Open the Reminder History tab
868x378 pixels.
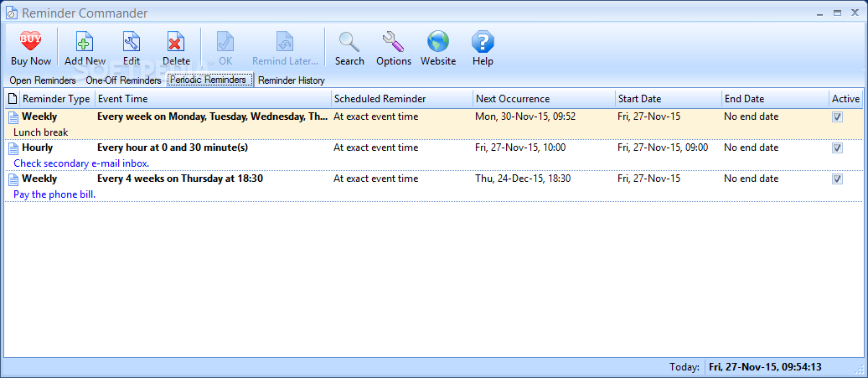[292, 80]
